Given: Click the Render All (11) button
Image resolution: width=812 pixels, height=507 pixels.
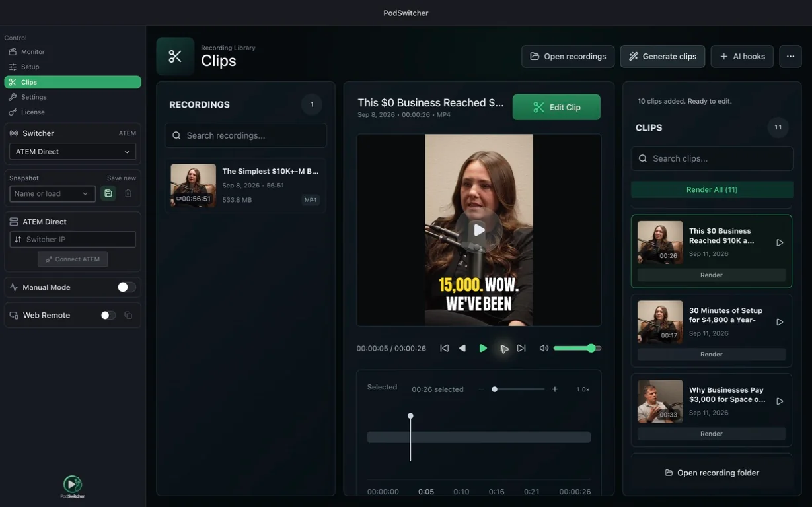Looking at the screenshot, I should [x=712, y=189].
